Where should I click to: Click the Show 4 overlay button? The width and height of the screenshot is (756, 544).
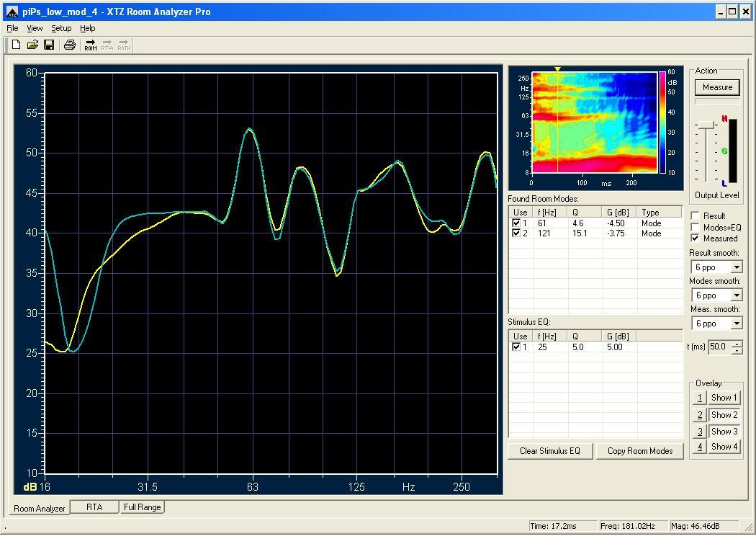(x=724, y=447)
